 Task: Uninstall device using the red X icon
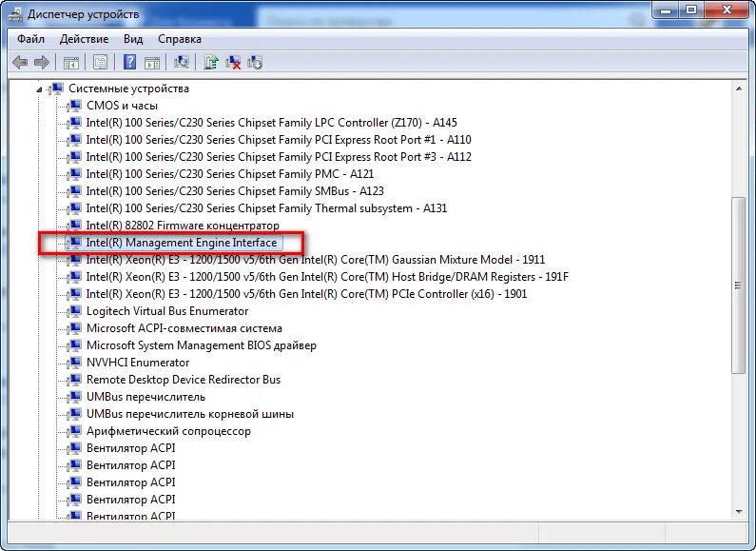[x=233, y=62]
